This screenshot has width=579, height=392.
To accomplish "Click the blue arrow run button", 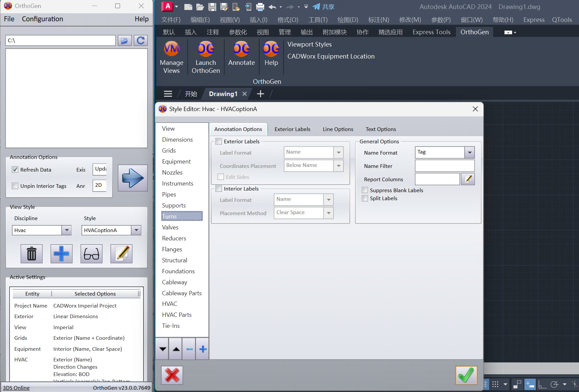I will click(133, 178).
